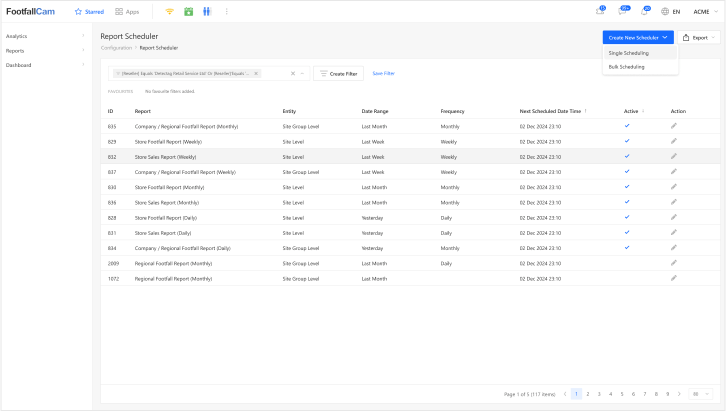
Task: Edit scheduler 830 with pencil icon
Action: [x=674, y=187]
